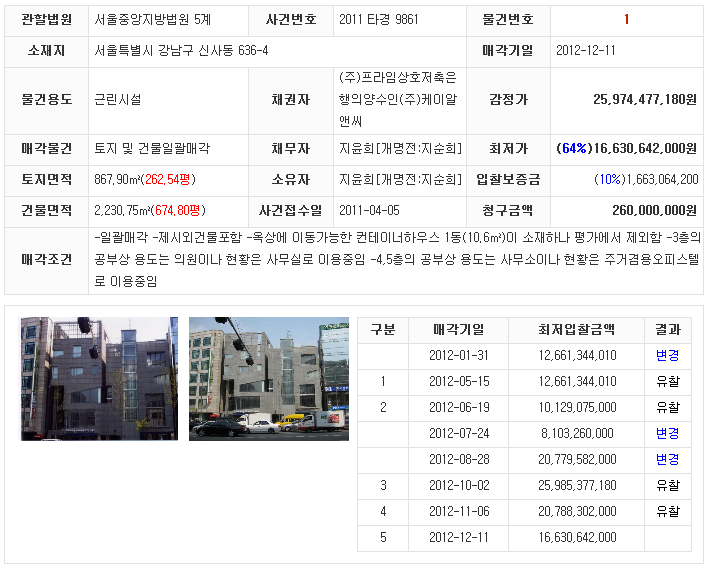The image size is (704, 575).
Task: Click the 유찰 result for 2012-05-15
Action: 667,382
